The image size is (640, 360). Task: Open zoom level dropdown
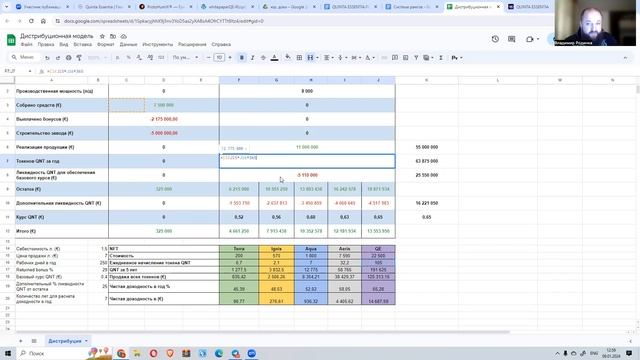coord(97,58)
